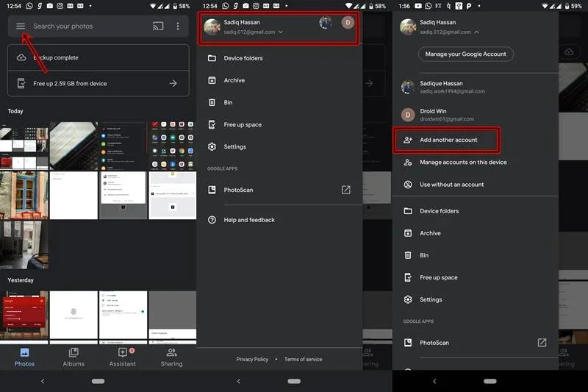Open the Privacy Policy link
Screen dimensions: 588x392
click(x=252, y=360)
